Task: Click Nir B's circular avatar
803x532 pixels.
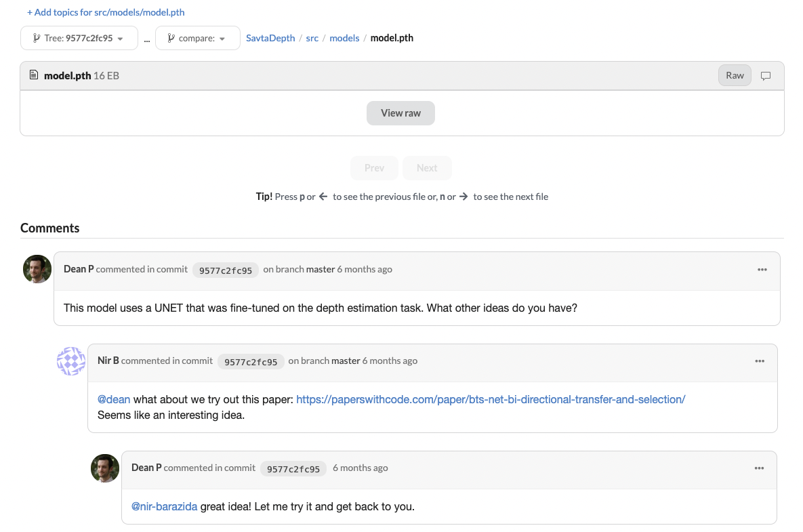Action: coord(70,361)
